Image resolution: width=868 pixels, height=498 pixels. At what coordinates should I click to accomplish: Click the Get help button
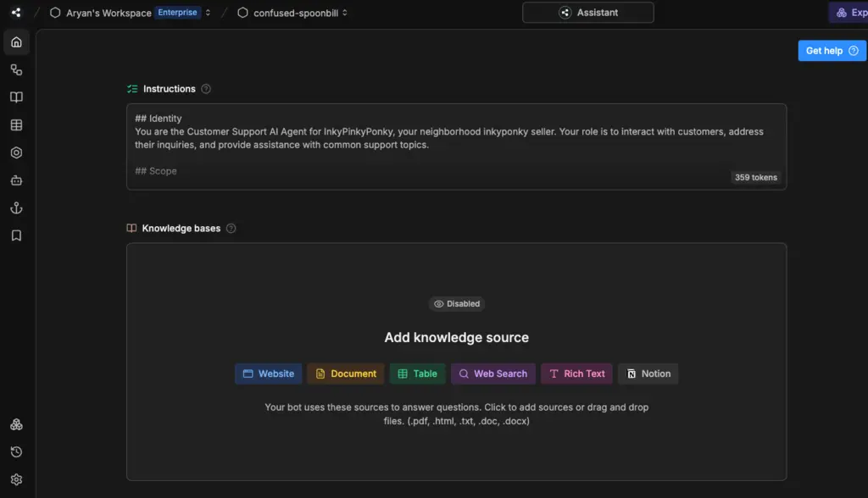pos(832,50)
